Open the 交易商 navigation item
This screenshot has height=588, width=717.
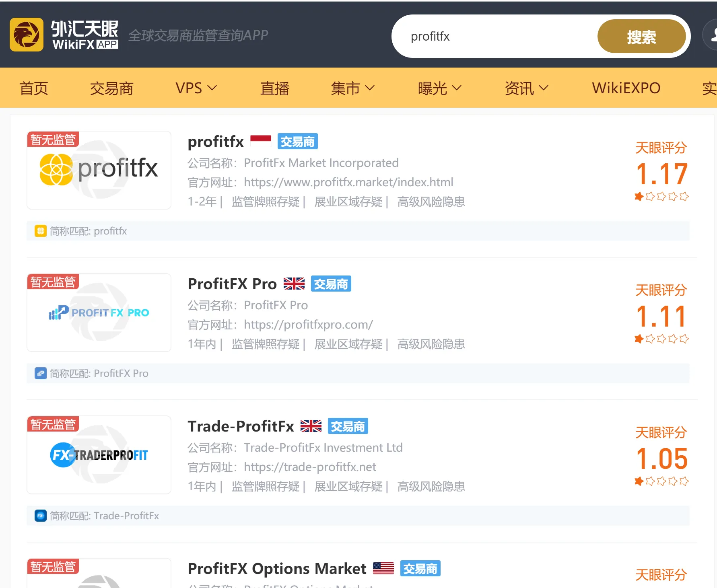pyautogui.click(x=111, y=88)
